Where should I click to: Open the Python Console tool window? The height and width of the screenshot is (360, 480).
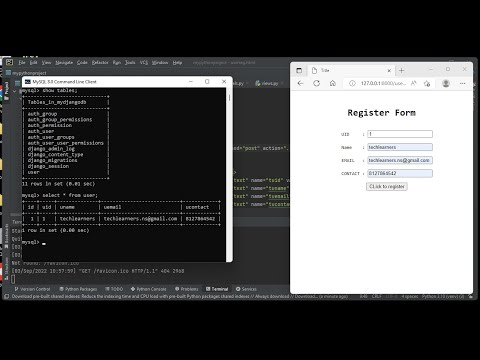149,289
